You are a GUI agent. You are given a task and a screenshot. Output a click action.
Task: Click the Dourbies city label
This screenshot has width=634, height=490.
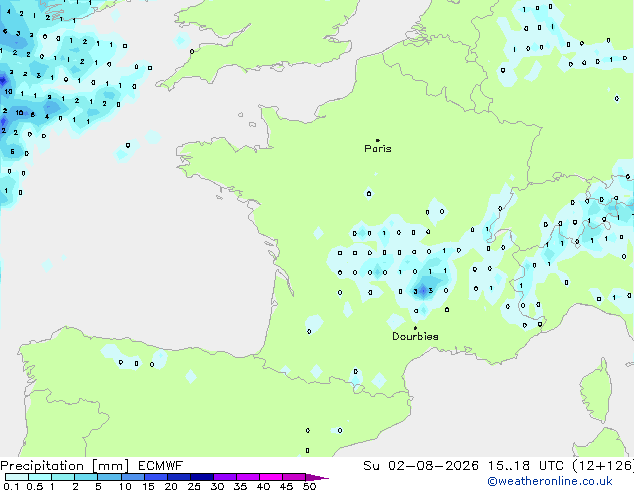click(415, 336)
